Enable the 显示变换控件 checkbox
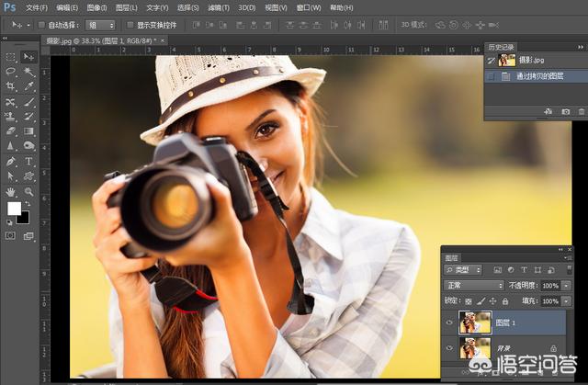588x385 pixels. 130,25
